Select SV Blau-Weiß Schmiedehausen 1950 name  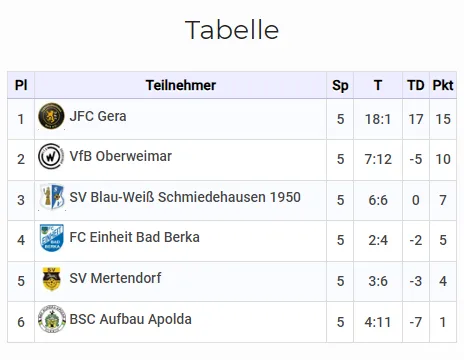pyautogui.click(x=185, y=197)
